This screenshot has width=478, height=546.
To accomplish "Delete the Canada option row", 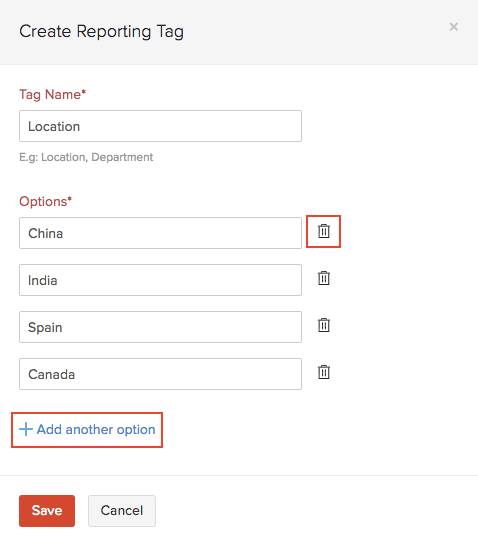I will coord(323,372).
